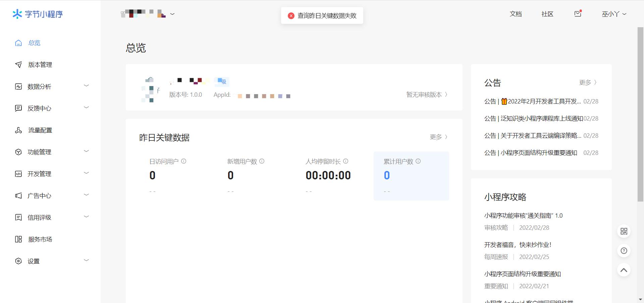Click info icon beside 新增用户数
Image resolution: width=644 pixels, height=303 pixels.
pos(262,161)
